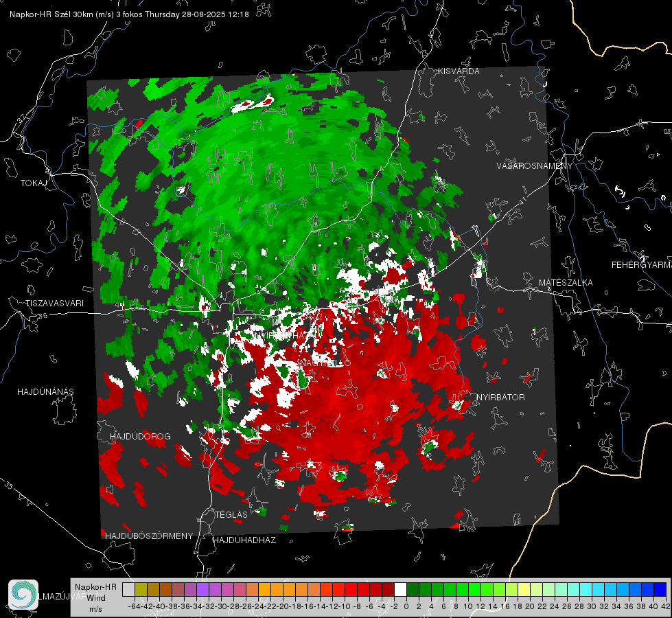Pick the orange swatch between -24 and -22
Viewport: 672px width, 618px height.
pos(264,590)
